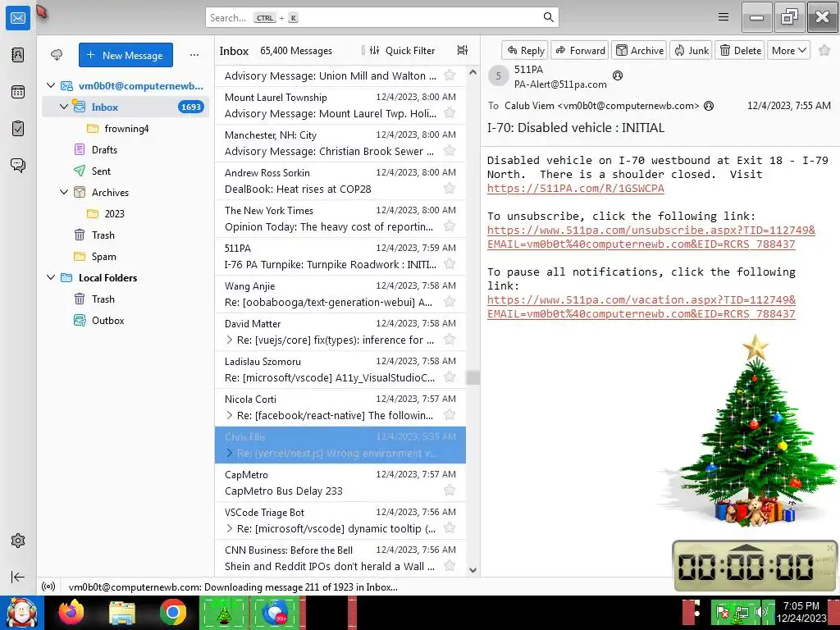
Task: Click the New Message button
Action: click(126, 55)
